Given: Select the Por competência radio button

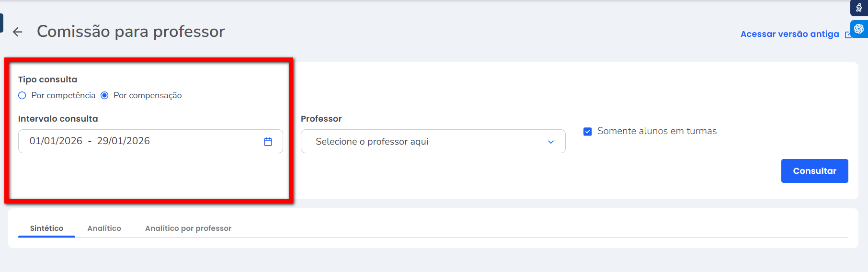Looking at the screenshot, I should coord(22,95).
